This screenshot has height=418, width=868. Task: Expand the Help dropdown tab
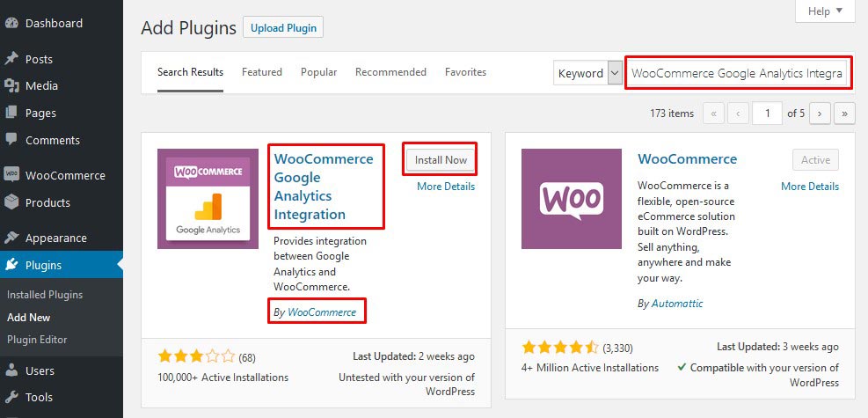825,11
